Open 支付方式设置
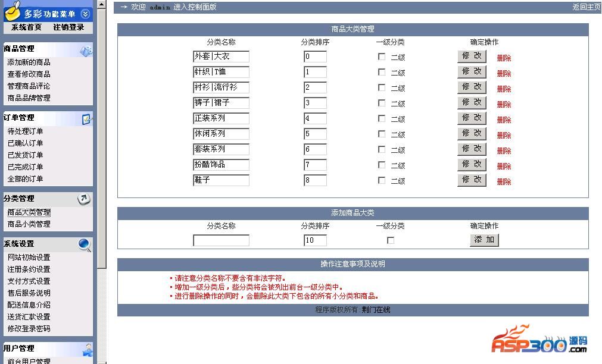 point(29,281)
